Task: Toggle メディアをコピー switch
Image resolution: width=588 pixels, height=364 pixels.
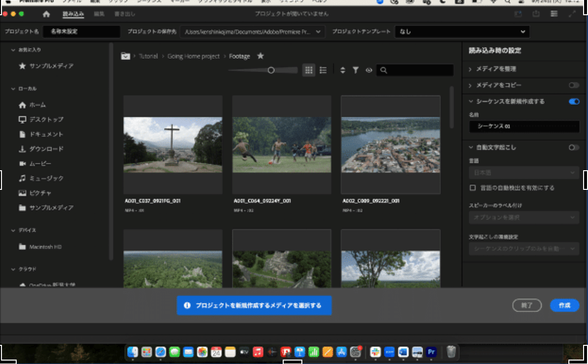Action: tap(574, 85)
